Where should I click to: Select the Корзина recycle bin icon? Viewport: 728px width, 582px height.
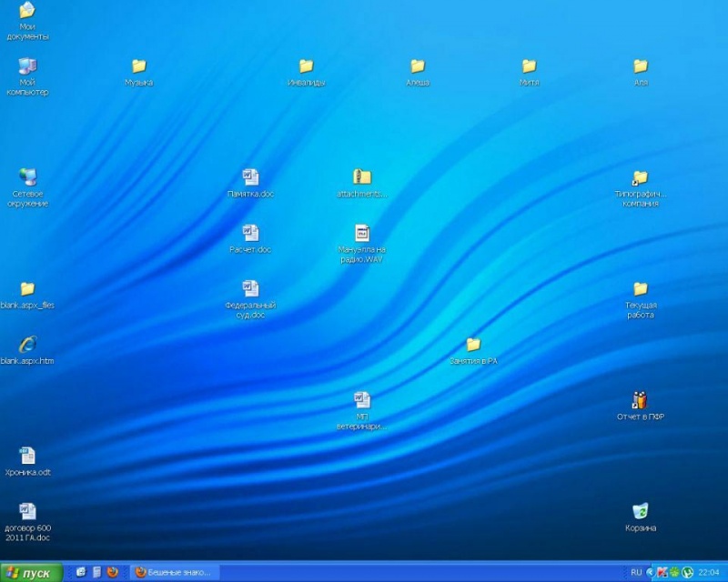pos(641,512)
